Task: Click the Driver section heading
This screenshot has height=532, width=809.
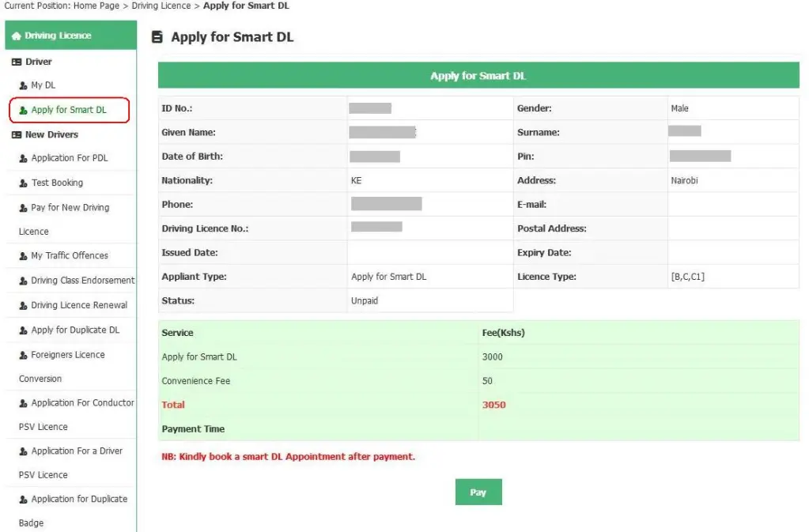Action: click(39, 62)
